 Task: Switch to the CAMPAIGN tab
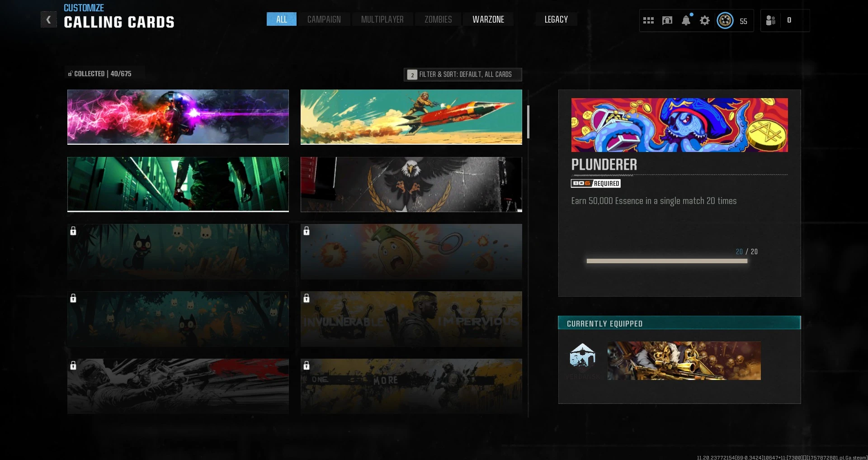[x=324, y=19]
